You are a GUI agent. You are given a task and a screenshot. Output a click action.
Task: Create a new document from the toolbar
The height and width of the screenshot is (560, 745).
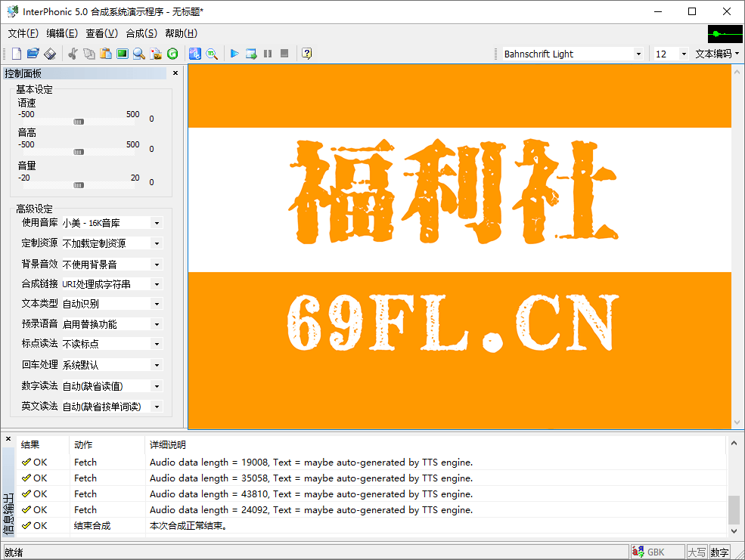17,54
